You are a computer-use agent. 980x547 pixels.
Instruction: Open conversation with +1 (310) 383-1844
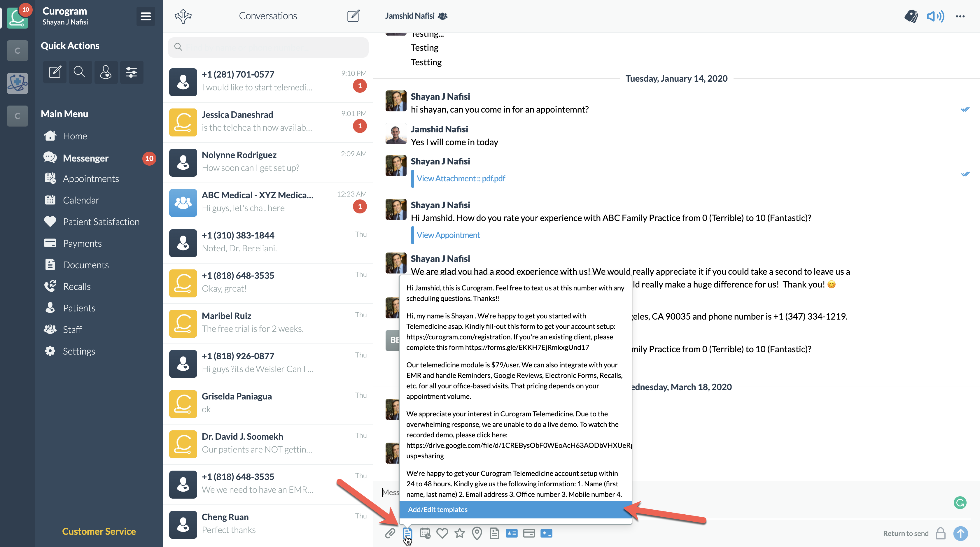268,243
